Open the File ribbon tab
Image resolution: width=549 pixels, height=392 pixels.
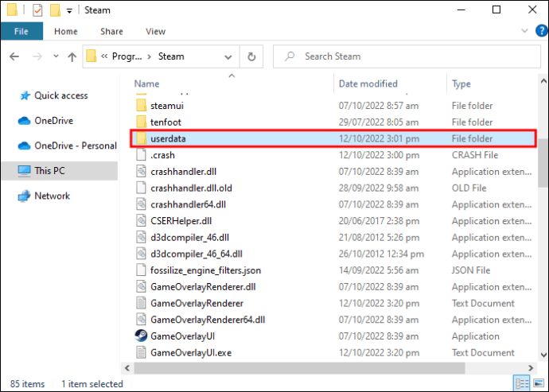point(21,31)
